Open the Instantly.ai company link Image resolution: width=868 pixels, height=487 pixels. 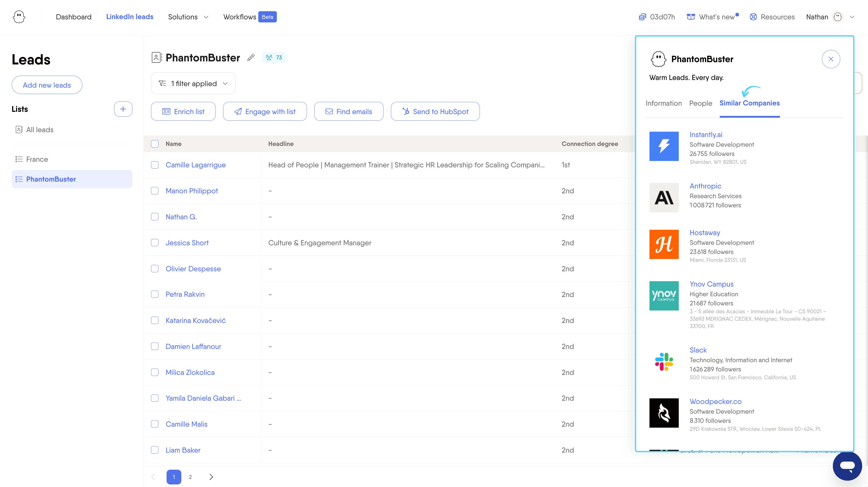(706, 134)
